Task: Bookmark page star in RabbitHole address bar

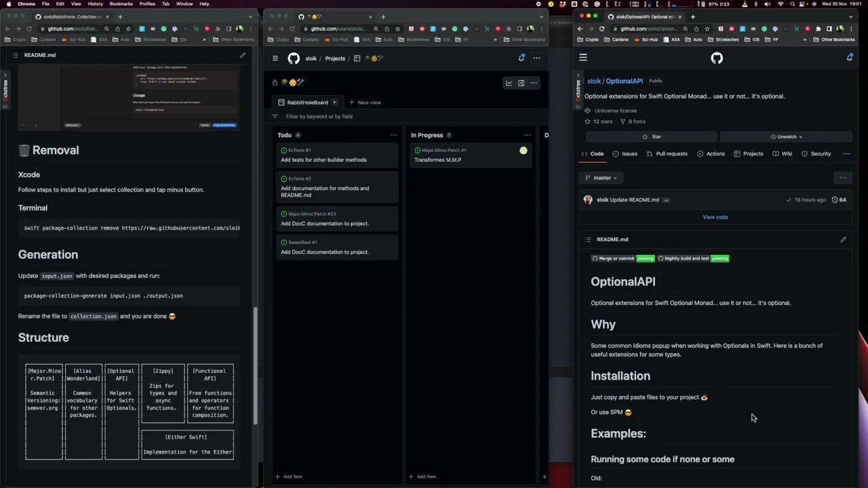Action: coord(129,29)
